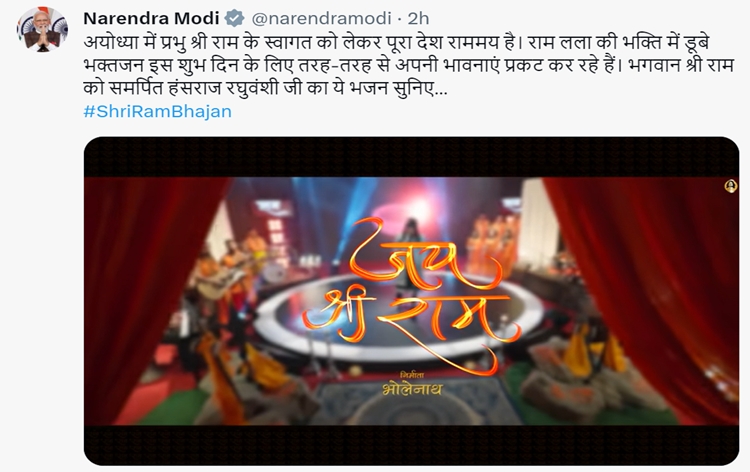Click the blue verified badge

[x=234, y=19]
